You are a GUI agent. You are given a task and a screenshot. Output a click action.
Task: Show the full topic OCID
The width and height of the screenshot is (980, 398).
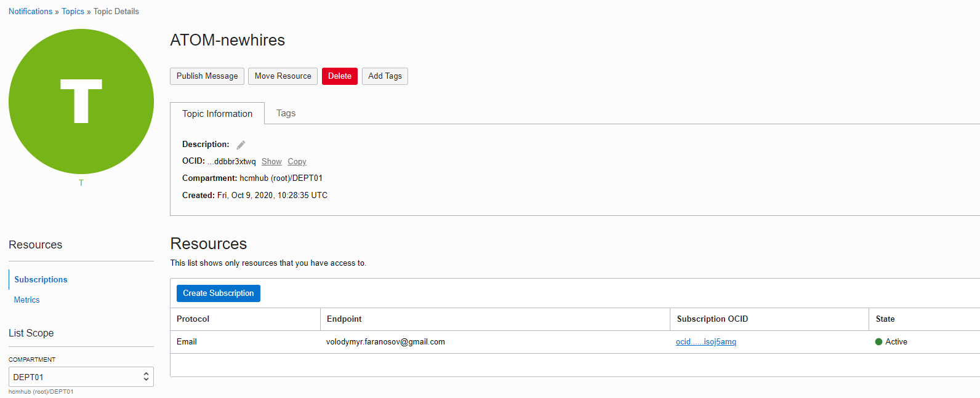pyautogui.click(x=271, y=162)
